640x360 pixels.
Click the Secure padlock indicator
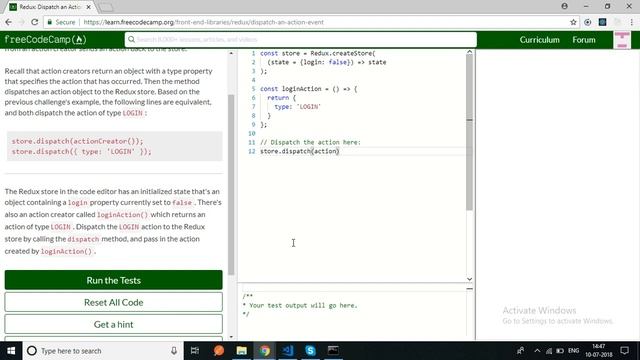pyautogui.click(x=60, y=22)
